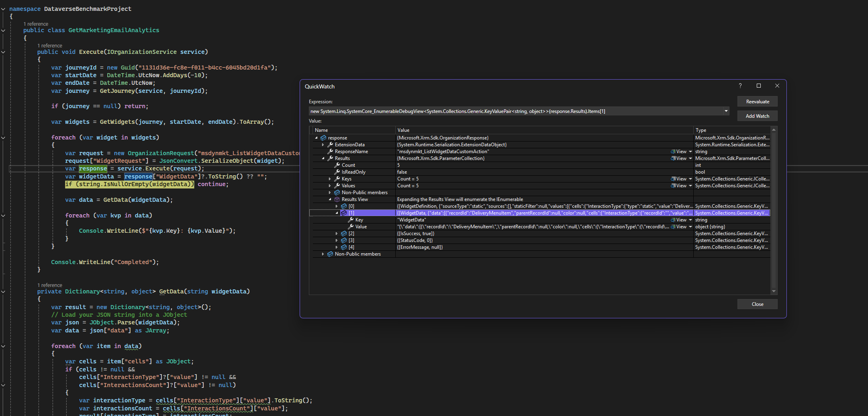The height and width of the screenshot is (416, 868).
Task: Click the 'continue' keyword in editor
Action: click(x=211, y=184)
